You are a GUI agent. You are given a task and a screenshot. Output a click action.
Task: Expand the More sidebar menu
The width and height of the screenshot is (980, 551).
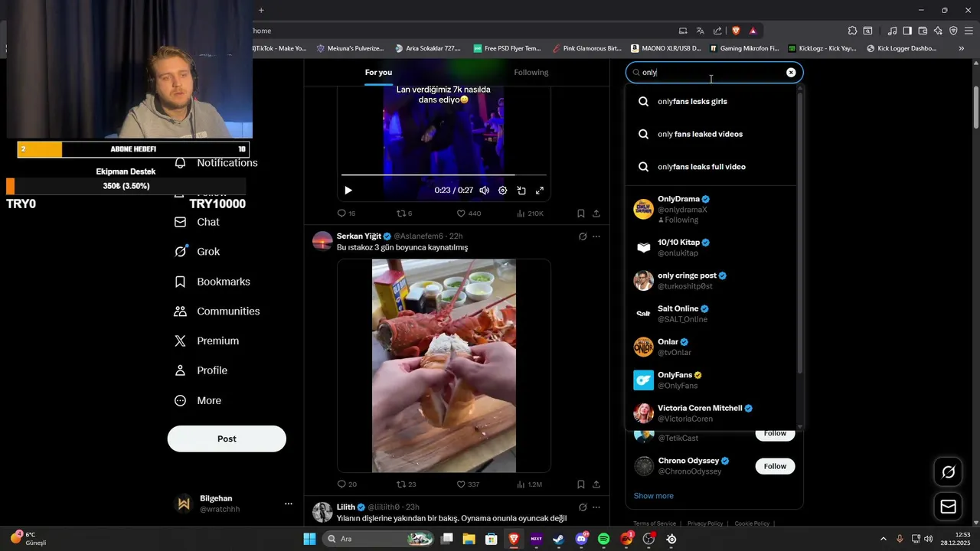click(198, 400)
